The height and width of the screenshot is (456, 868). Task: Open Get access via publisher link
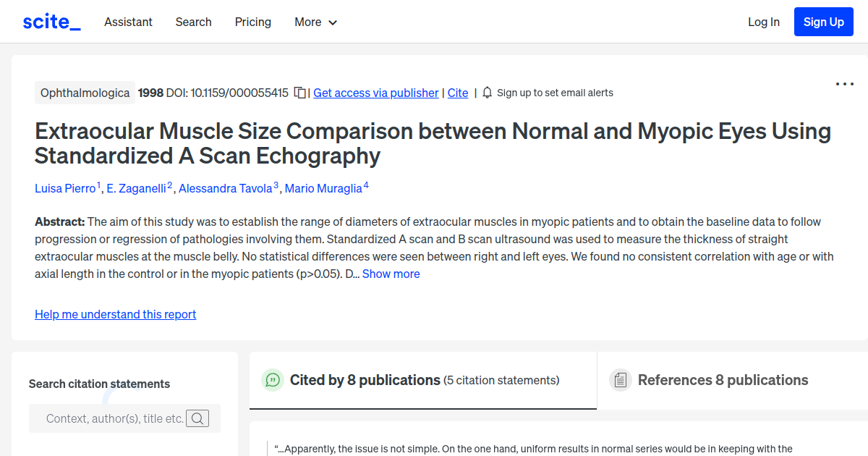375,93
